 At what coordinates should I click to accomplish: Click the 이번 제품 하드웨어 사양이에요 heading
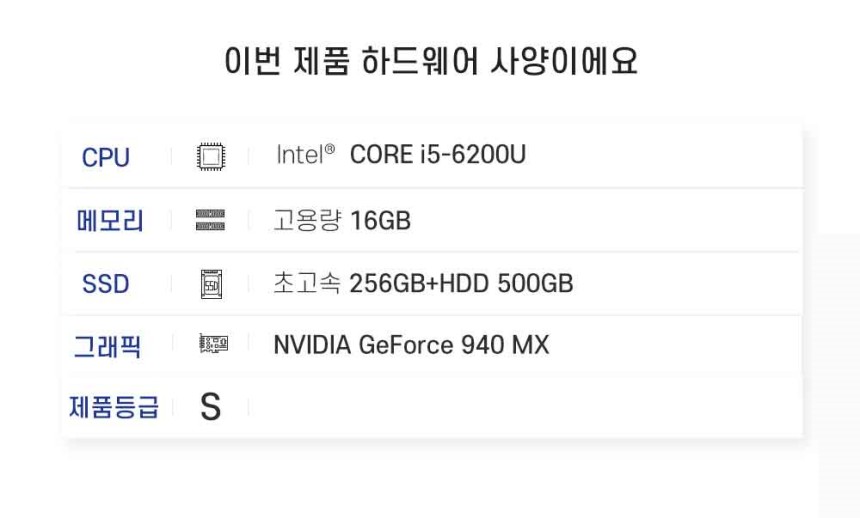(x=431, y=60)
